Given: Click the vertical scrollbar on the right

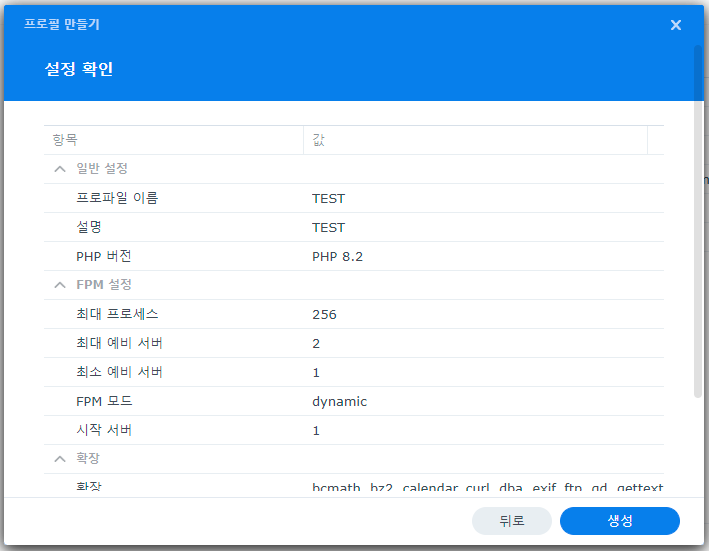Looking at the screenshot, I should [x=697, y=222].
